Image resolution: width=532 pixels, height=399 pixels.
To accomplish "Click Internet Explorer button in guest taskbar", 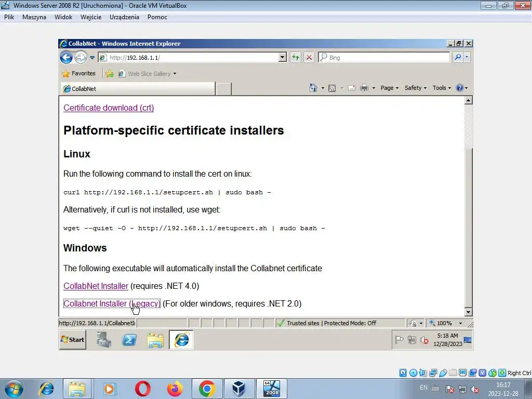I will tap(181, 340).
